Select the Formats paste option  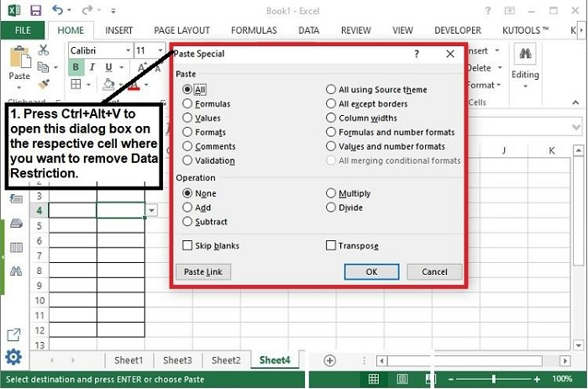(204, 132)
